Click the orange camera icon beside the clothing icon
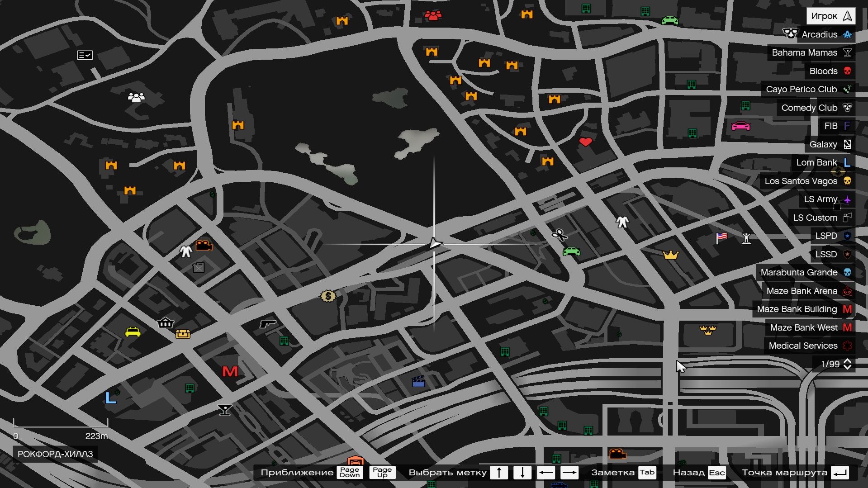This screenshot has width=868, height=488. click(x=204, y=245)
